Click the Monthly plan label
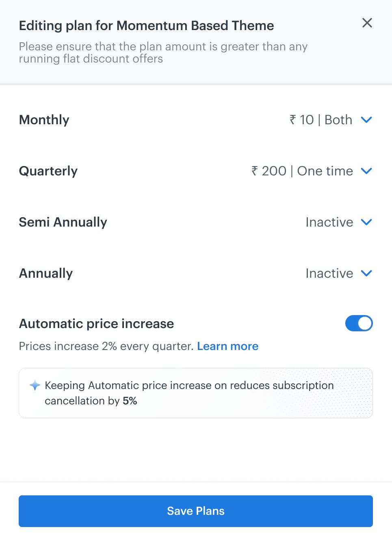This screenshot has width=392, height=538. point(44,120)
